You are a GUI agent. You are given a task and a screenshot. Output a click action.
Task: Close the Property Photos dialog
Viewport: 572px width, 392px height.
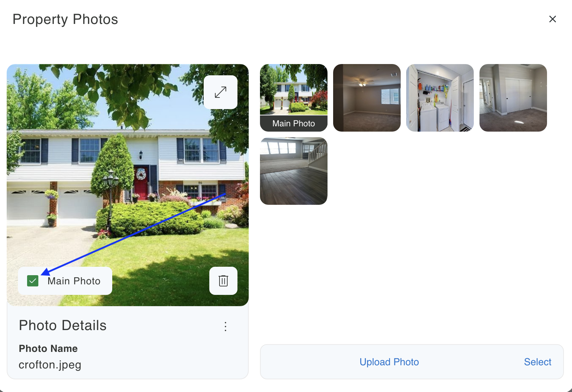click(x=553, y=19)
